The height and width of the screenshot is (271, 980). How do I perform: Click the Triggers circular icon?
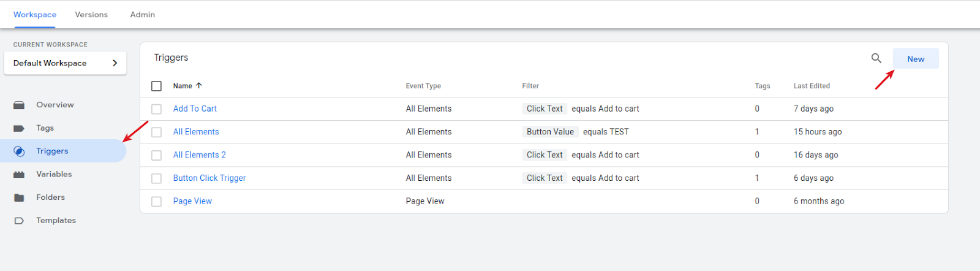(x=19, y=151)
